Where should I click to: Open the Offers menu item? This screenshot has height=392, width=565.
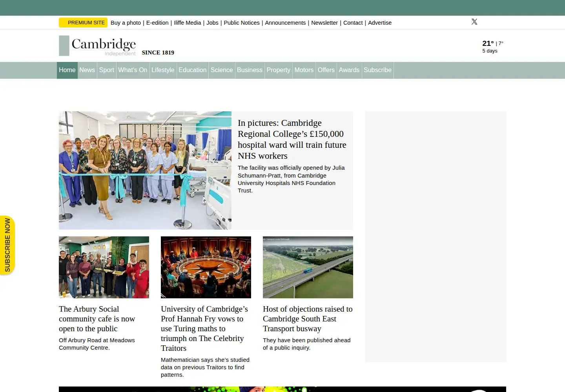pos(326,70)
